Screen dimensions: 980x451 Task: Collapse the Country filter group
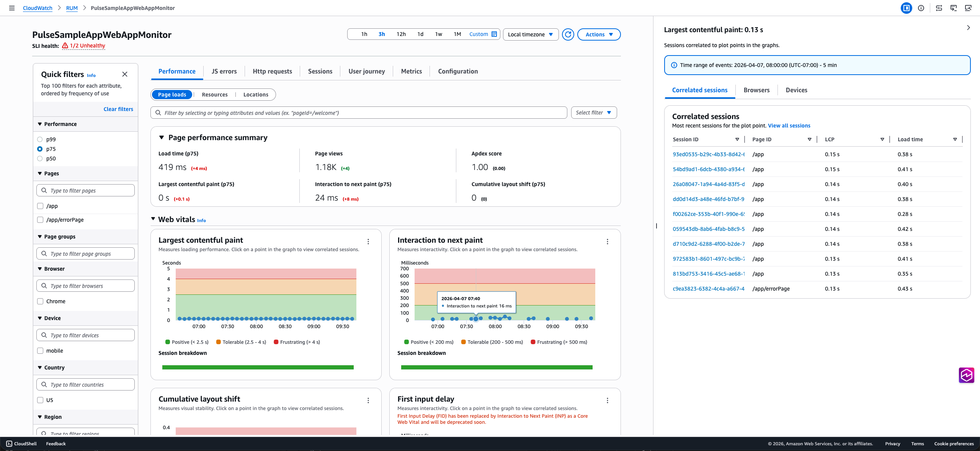coord(40,368)
